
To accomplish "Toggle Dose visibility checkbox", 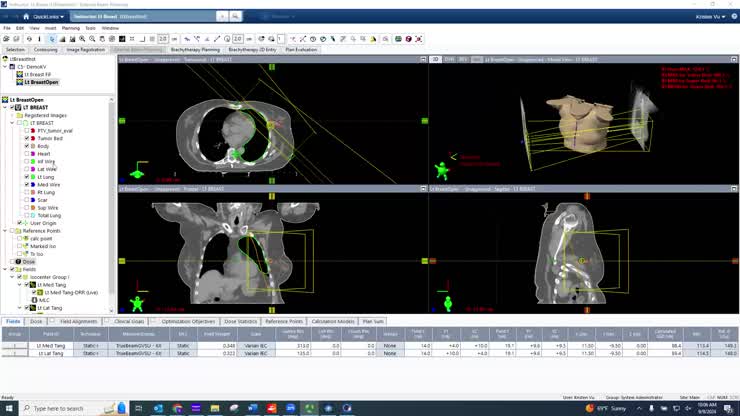I will [x=12, y=262].
